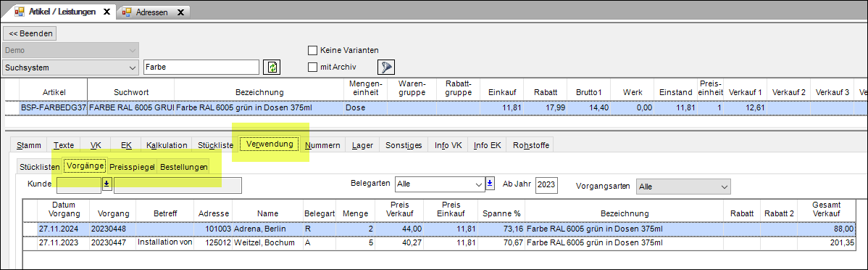Switch to the EK tab

coord(125,145)
